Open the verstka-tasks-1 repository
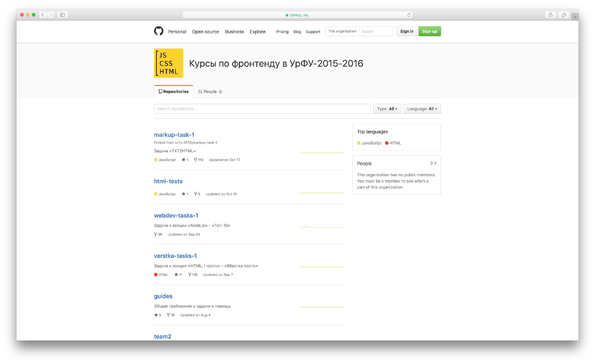595x364 pixels. 175,256
